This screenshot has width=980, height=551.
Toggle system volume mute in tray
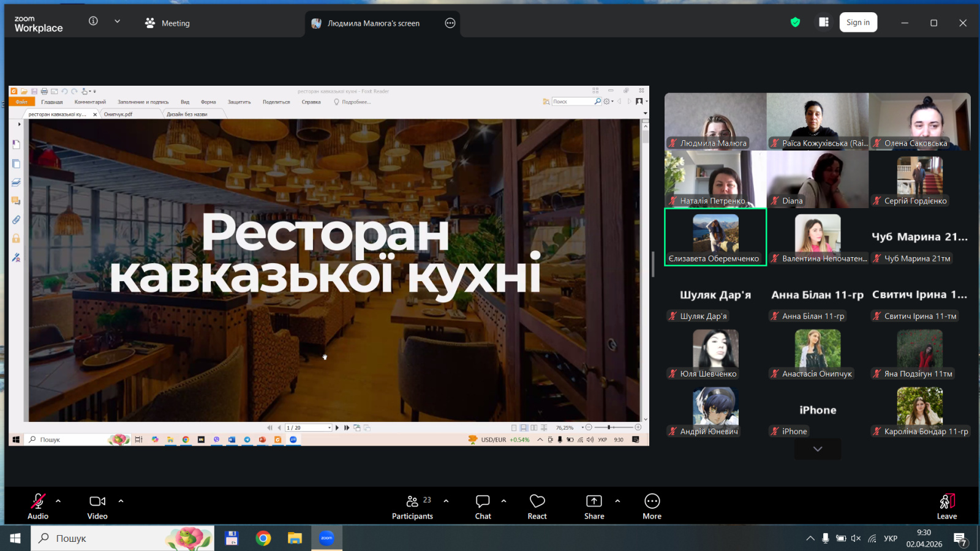pos(856,539)
